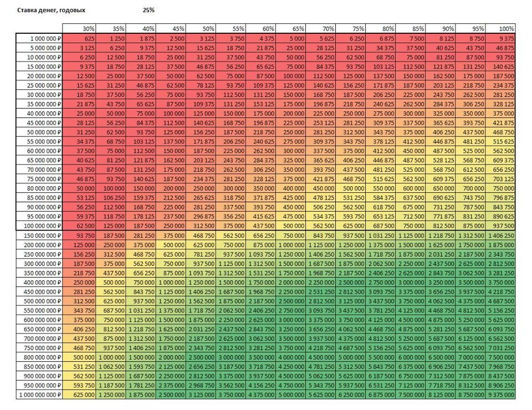Select 375 000 in the 300 000 000 ₽ row
Image resolution: width=532 pixels, height=410 pixels.
111,264
